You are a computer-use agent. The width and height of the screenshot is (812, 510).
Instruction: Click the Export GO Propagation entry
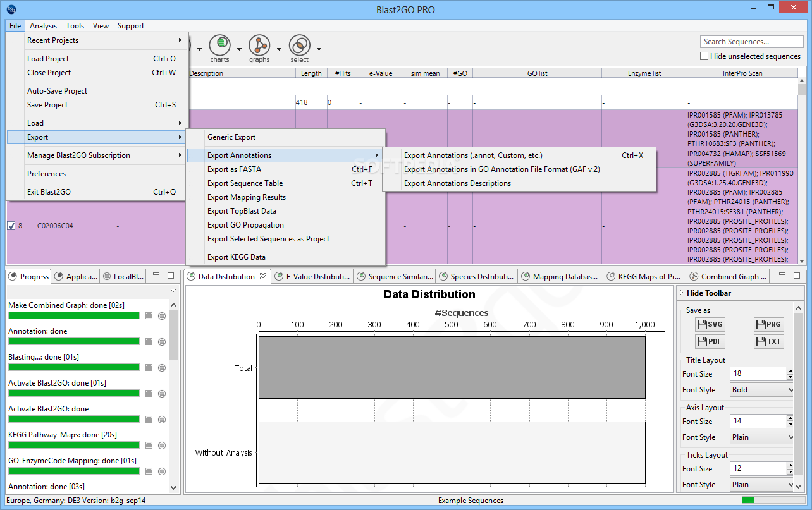tap(285, 225)
